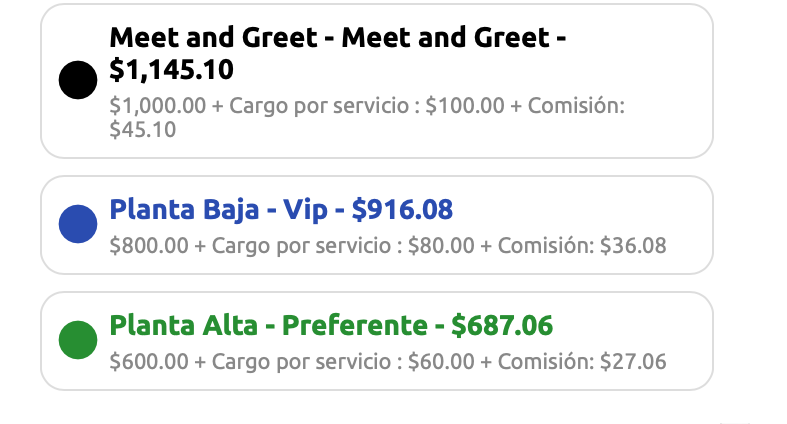
Task: Select the Meet and Greet $1,145.10 title
Action: [338, 54]
